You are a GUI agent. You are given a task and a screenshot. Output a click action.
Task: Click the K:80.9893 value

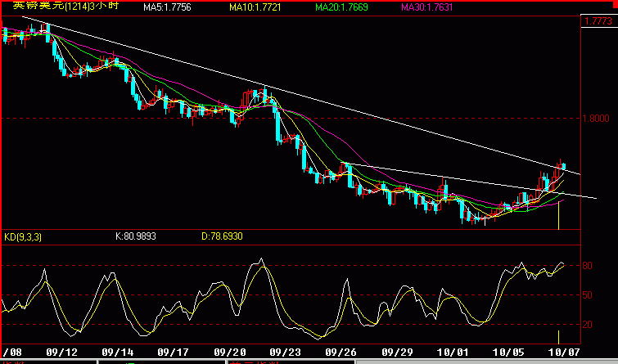coord(136,236)
